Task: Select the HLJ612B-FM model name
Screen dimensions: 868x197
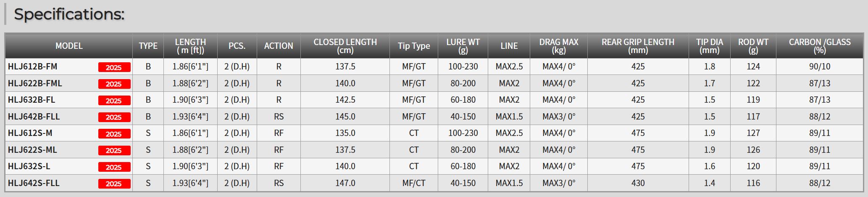Action: pos(33,67)
